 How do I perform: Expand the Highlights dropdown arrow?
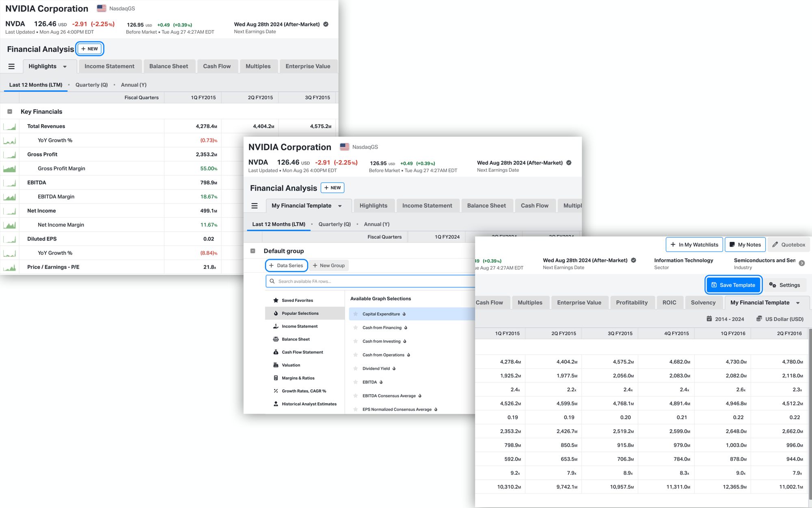65,66
